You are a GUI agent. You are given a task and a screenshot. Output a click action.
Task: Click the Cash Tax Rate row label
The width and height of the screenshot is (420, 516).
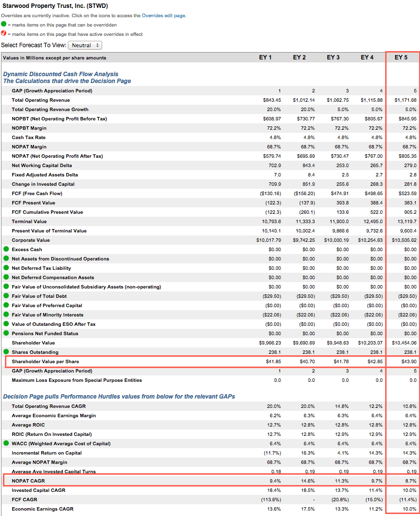point(28,138)
